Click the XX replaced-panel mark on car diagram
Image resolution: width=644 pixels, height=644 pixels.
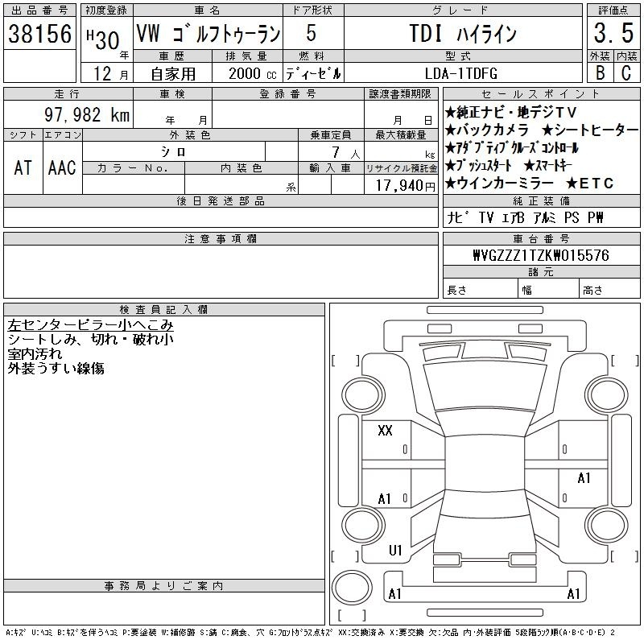385,431
